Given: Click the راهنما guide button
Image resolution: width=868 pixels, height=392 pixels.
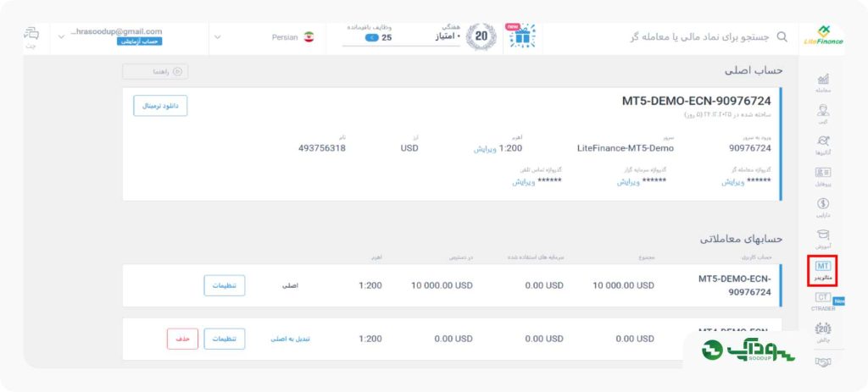Looking at the screenshot, I should [155, 71].
